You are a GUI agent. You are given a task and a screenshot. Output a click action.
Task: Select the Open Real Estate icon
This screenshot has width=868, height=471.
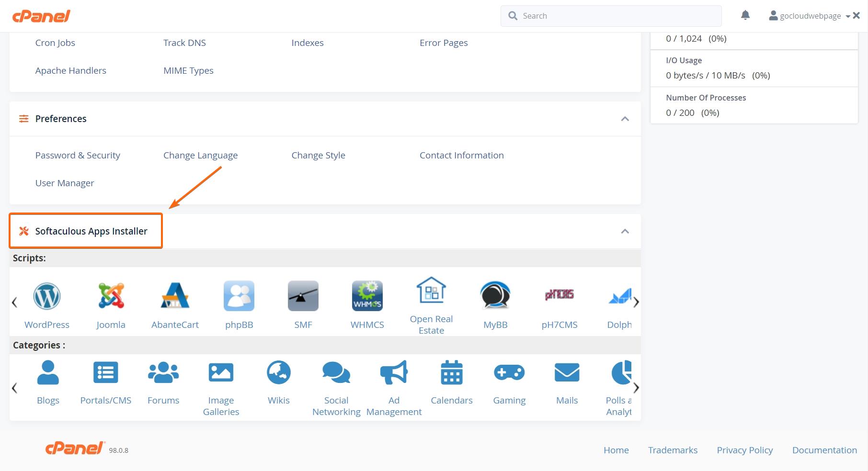click(432, 290)
